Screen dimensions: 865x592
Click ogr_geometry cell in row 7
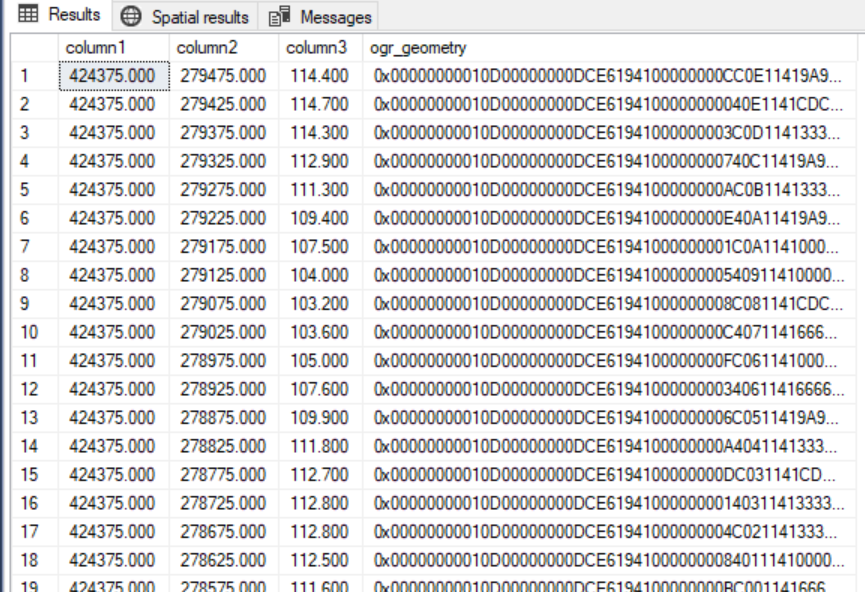click(610, 247)
